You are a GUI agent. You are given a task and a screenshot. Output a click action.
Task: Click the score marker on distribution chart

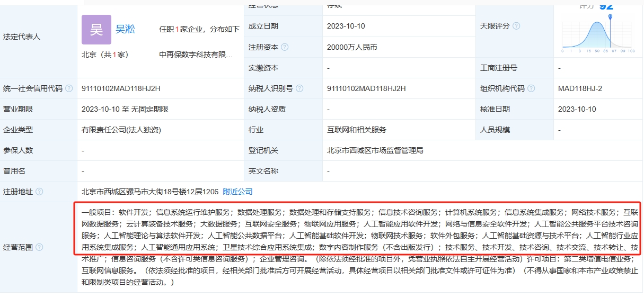[611, 17]
